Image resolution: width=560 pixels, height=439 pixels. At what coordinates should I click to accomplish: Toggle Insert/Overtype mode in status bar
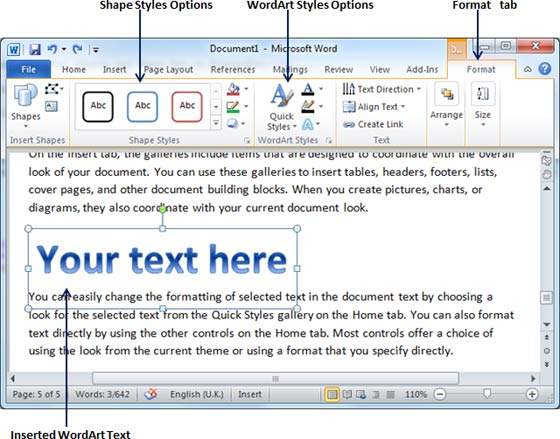pos(250,394)
